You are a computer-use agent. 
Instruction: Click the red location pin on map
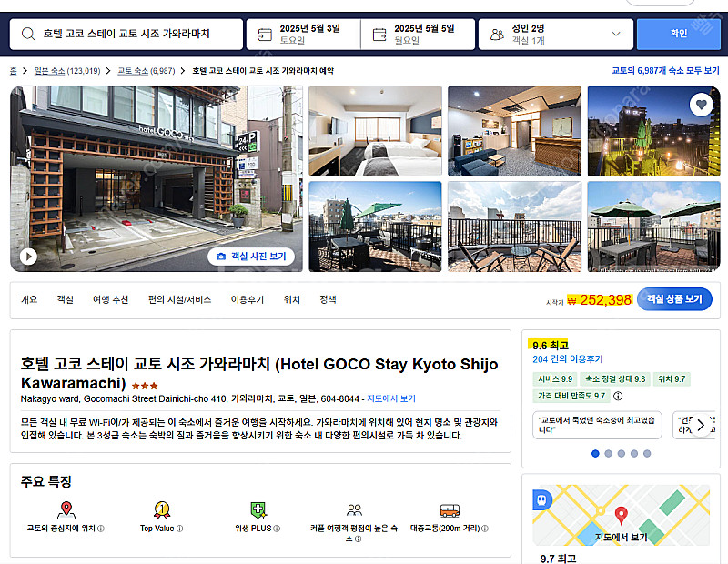[x=622, y=515]
